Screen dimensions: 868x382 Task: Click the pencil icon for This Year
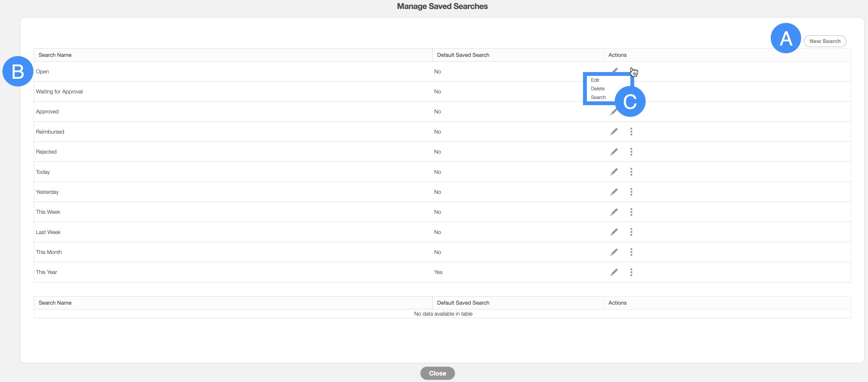click(x=614, y=272)
